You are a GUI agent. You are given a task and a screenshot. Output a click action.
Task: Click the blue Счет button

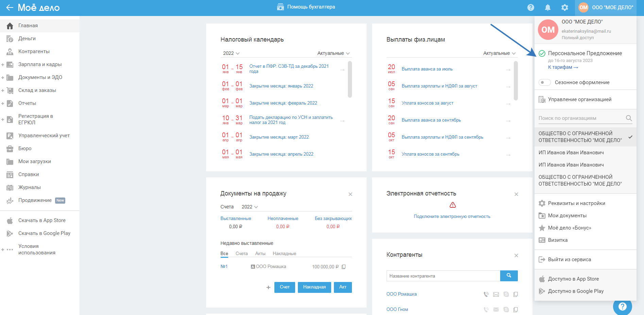point(285,287)
